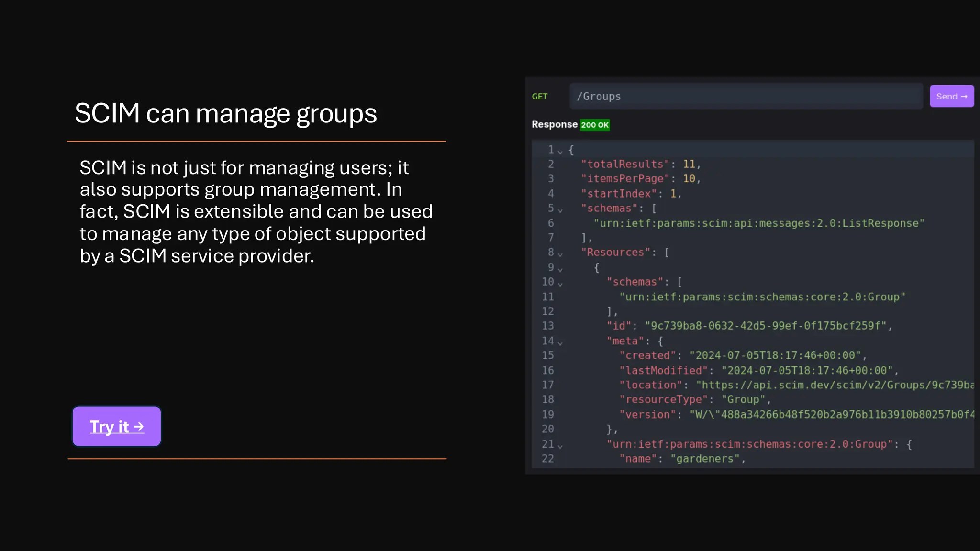Click the core:2.0:Group URN on line 11
Screen dimensions: 980x551
762,297
